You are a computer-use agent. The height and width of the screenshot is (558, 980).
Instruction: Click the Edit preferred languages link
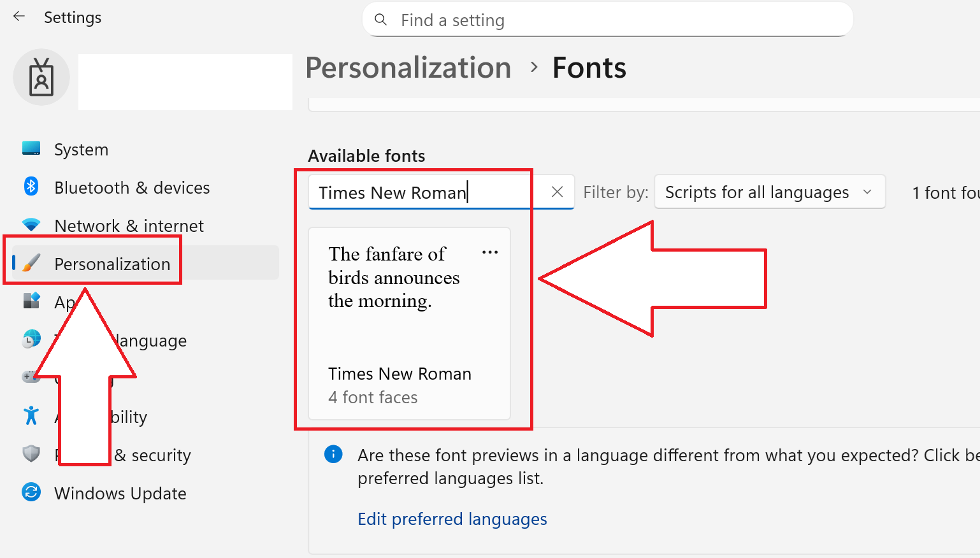pyautogui.click(x=452, y=519)
